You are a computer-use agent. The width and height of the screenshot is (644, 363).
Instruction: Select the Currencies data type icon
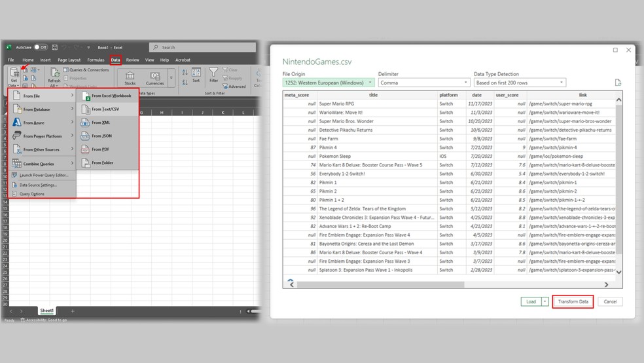coord(154,75)
